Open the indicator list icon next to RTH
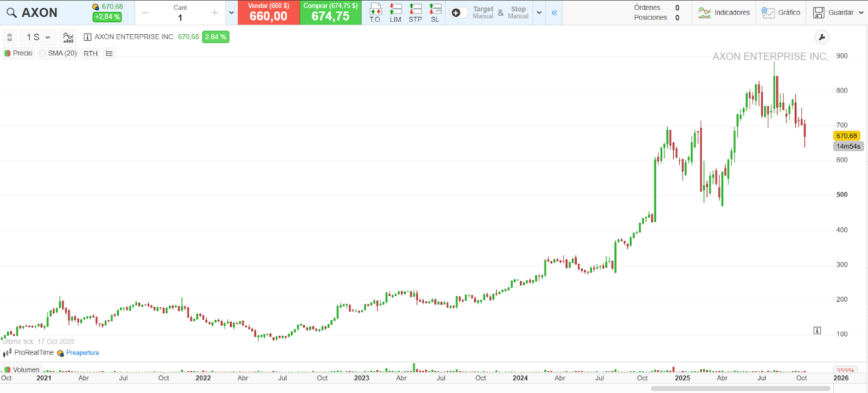 109,53
